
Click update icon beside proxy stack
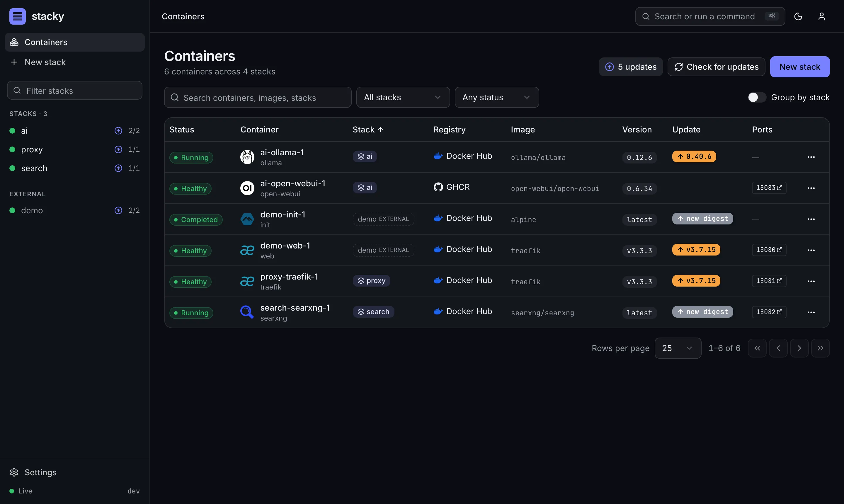coord(118,149)
